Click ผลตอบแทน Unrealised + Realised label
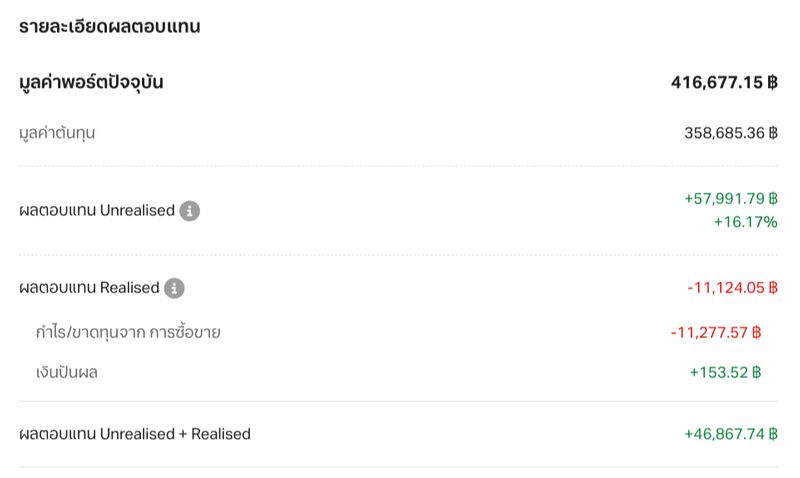800x478 pixels. pyautogui.click(x=135, y=434)
